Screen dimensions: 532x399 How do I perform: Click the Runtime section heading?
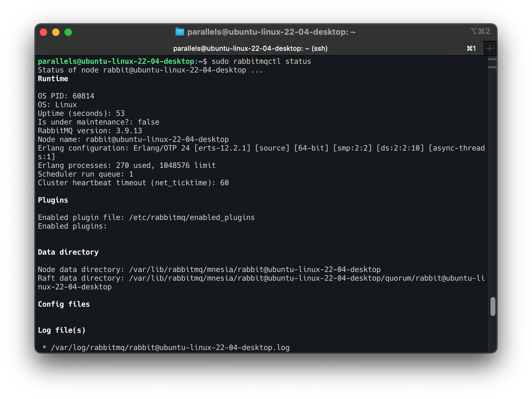pyautogui.click(x=53, y=79)
